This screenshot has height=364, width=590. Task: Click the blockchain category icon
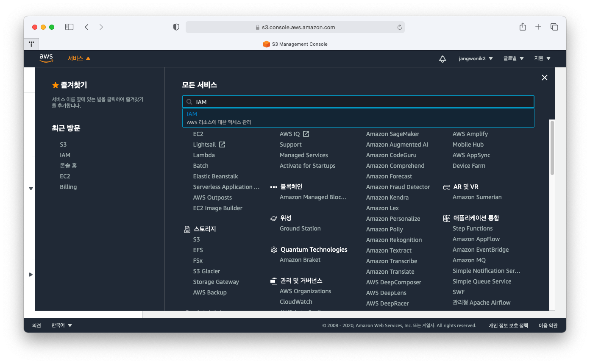tap(274, 187)
